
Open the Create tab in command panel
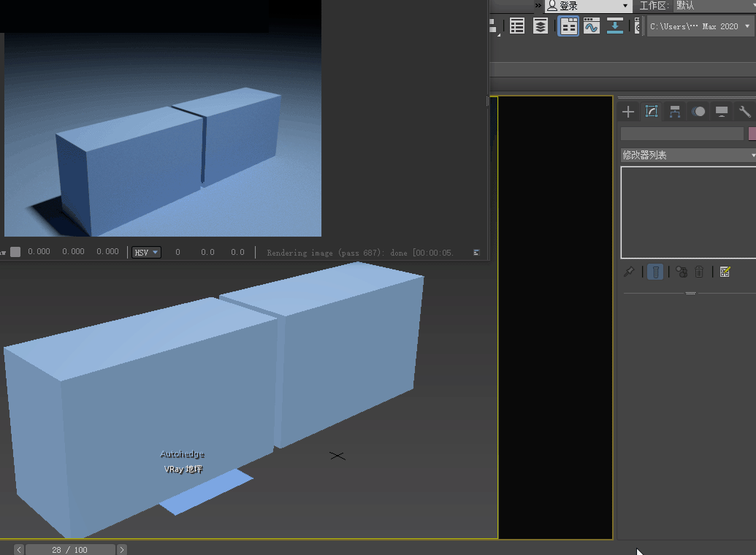(628, 112)
